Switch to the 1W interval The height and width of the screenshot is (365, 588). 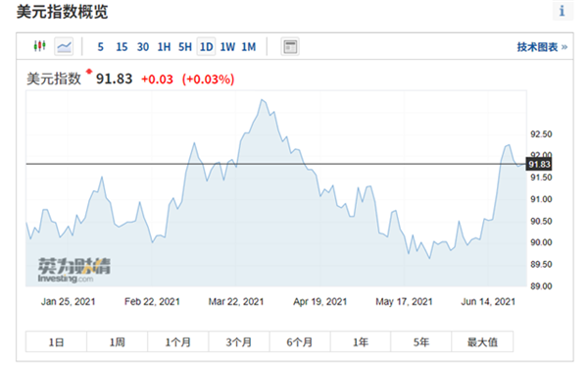click(x=227, y=47)
